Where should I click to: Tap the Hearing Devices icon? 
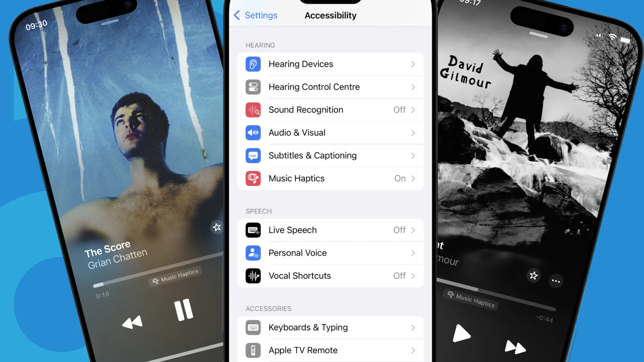[253, 64]
